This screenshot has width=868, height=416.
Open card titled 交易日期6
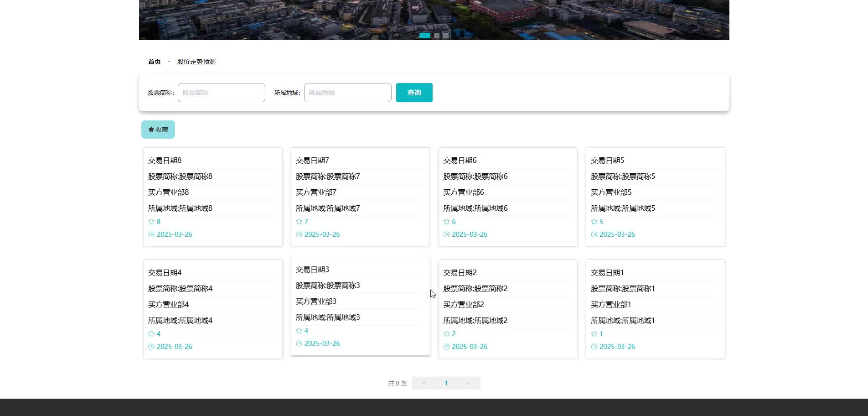(x=508, y=197)
